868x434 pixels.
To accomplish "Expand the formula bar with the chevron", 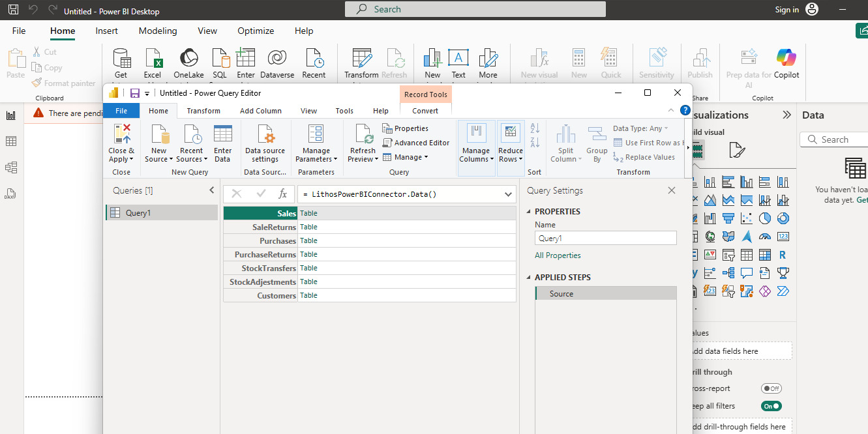I will coord(509,194).
